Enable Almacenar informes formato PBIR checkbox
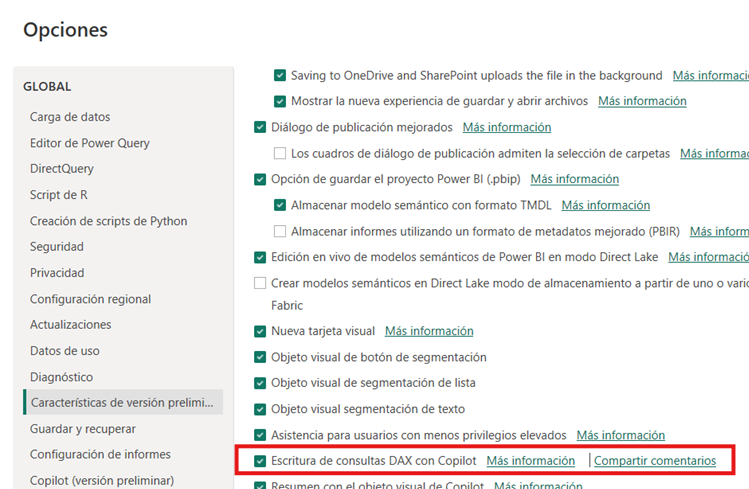This screenshot has width=749, height=489. tap(280, 232)
